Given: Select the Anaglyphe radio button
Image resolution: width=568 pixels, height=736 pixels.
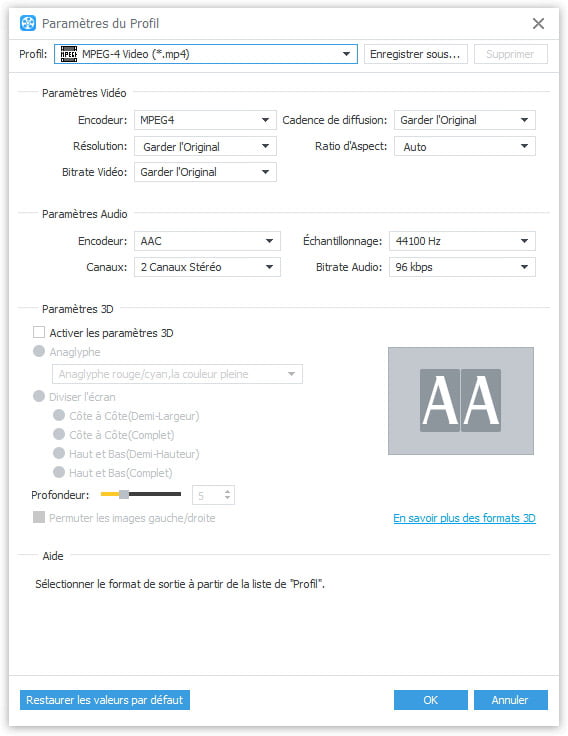Looking at the screenshot, I should point(39,352).
